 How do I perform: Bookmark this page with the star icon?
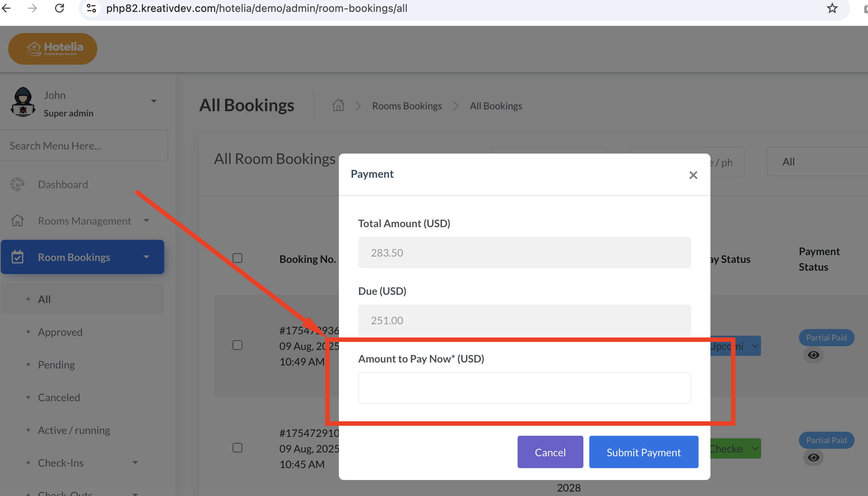pyautogui.click(x=832, y=8)
